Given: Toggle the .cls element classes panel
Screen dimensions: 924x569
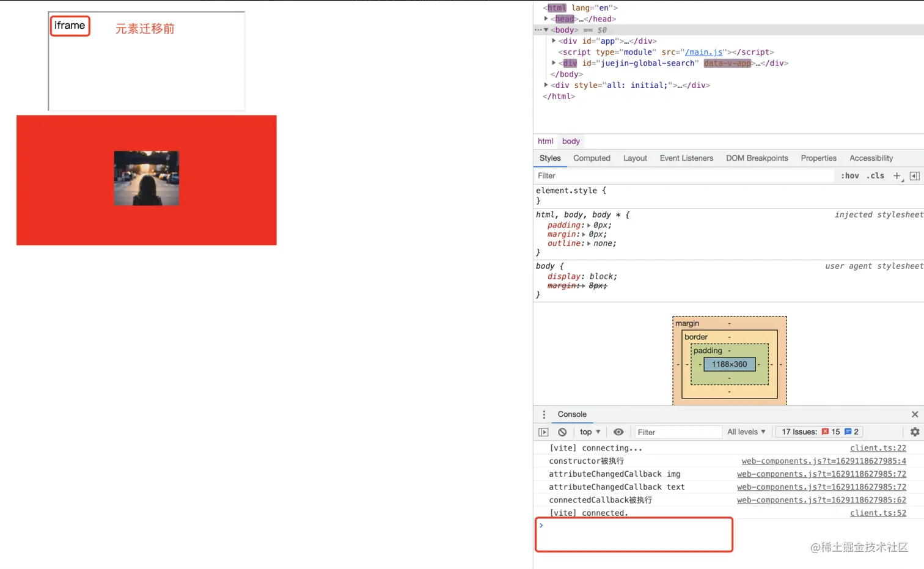Looking at the screenshot, I should click(875, 176).
